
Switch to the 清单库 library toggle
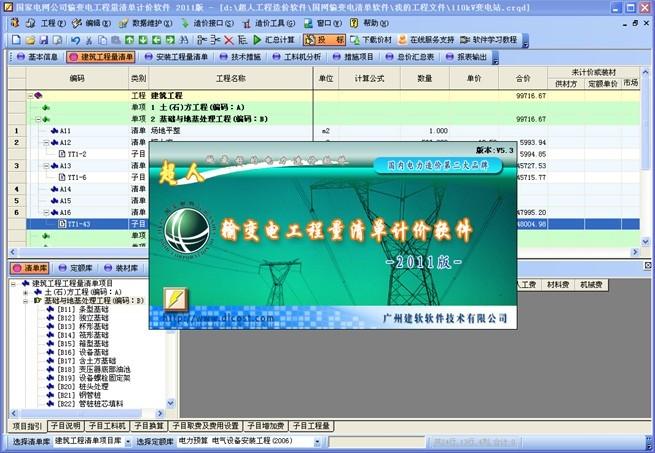(30, 268)
